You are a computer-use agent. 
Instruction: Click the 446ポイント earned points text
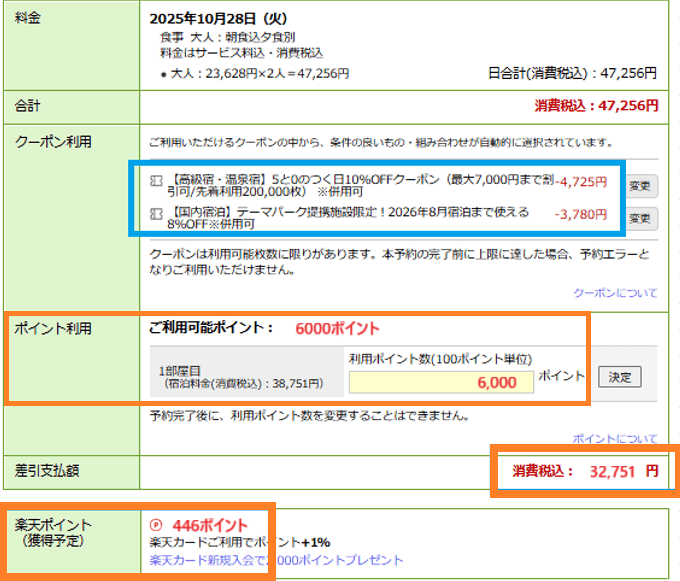click(210, 525)
